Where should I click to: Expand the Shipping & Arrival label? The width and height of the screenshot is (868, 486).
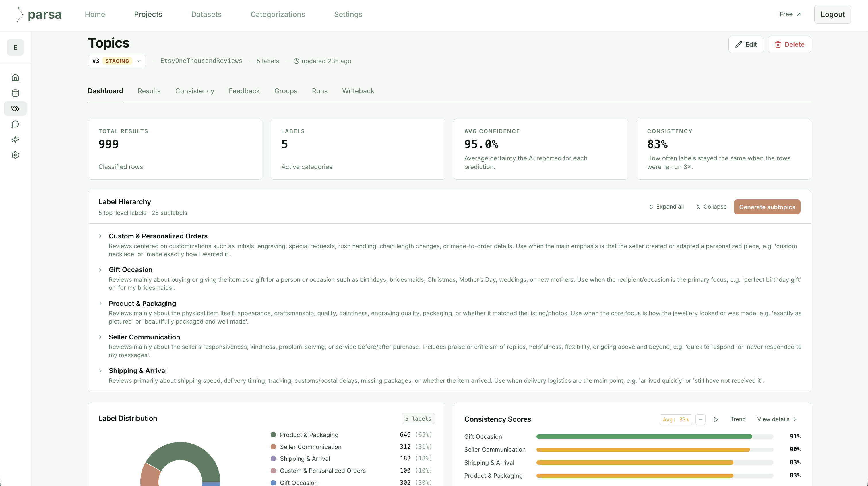100,370
